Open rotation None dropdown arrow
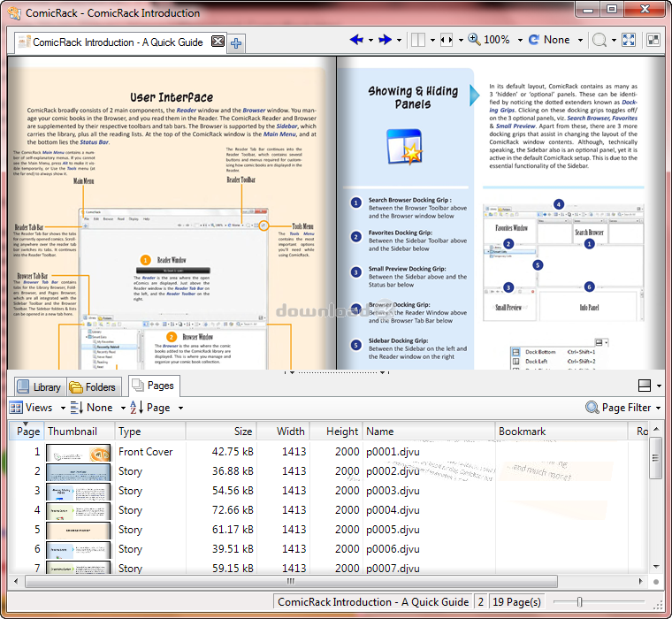672x619 pixels. tap(580, 41)
